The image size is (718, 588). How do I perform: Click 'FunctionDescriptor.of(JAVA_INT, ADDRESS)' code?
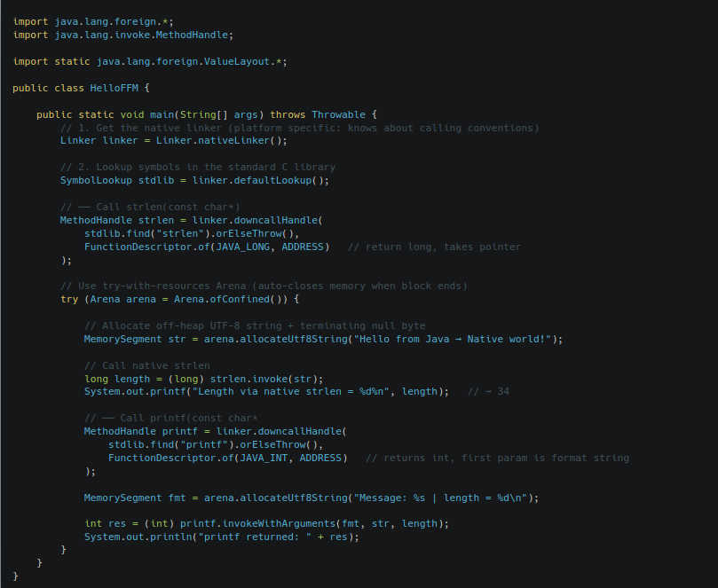(227, 458)
